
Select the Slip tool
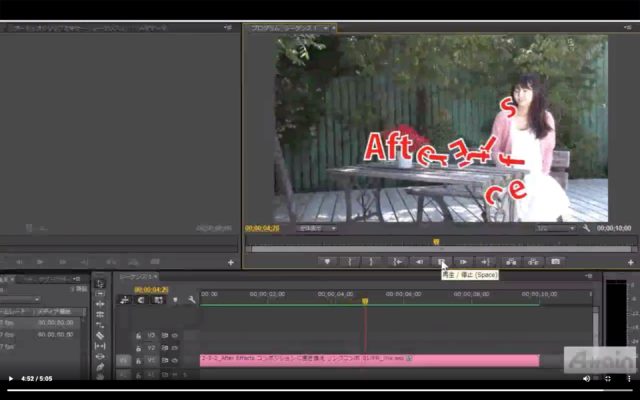100,346
